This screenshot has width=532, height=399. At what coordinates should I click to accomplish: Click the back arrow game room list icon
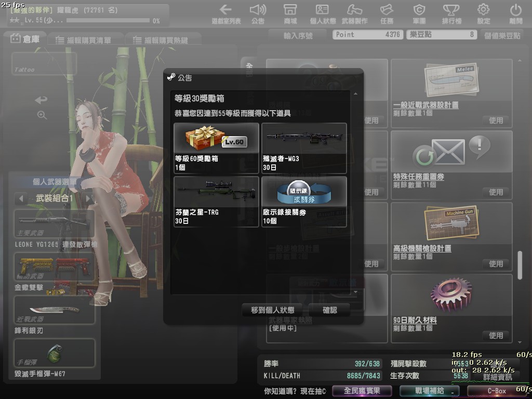[x=226, y=10]
